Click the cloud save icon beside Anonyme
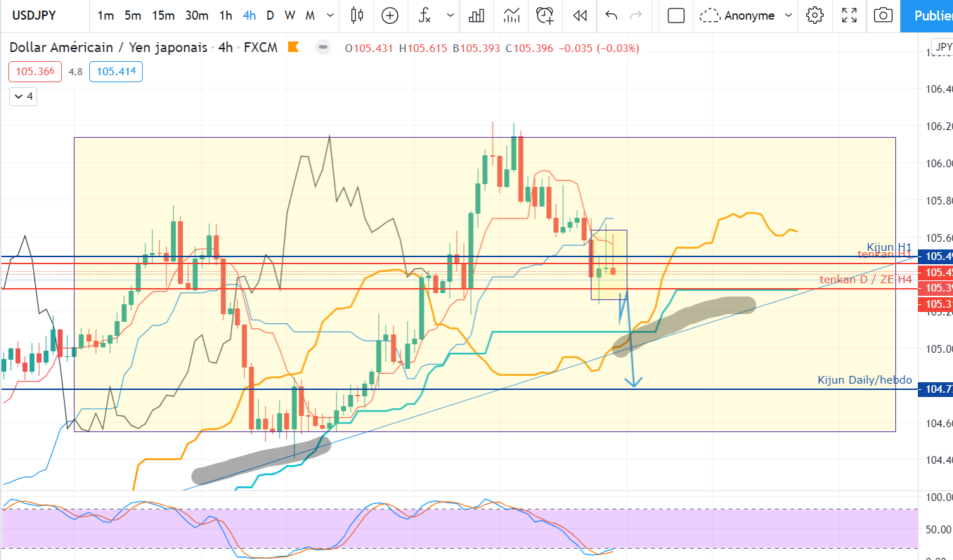The image size is (953, 560). coord(711,15)
